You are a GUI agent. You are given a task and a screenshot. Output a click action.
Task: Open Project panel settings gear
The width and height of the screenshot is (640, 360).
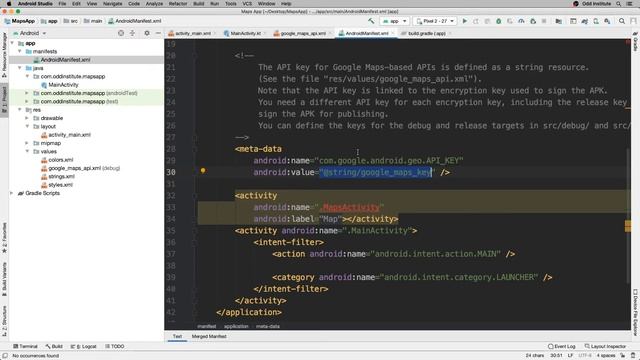[x=147, y=33]
